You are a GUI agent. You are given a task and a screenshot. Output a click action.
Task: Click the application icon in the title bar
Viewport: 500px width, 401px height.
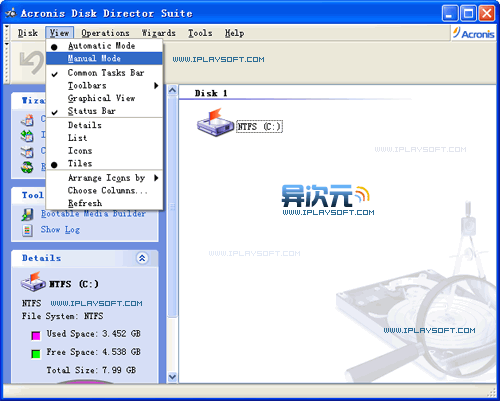click(11, 13)
